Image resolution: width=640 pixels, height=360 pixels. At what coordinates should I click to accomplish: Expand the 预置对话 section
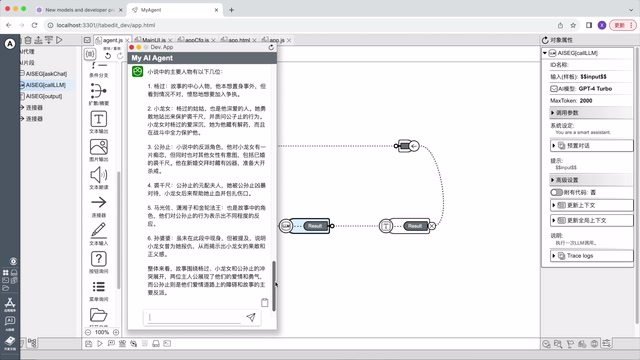591,145
